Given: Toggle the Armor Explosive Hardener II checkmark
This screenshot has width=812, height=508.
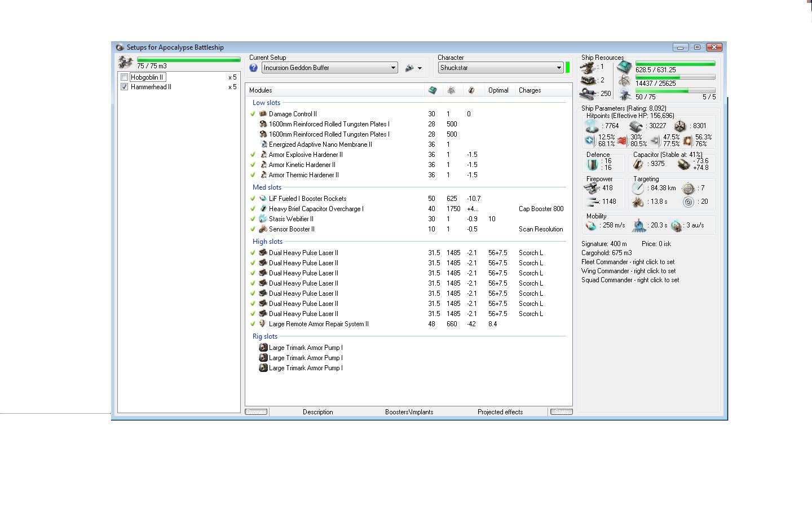Looking at the screenshot, I should coord(253,155).
